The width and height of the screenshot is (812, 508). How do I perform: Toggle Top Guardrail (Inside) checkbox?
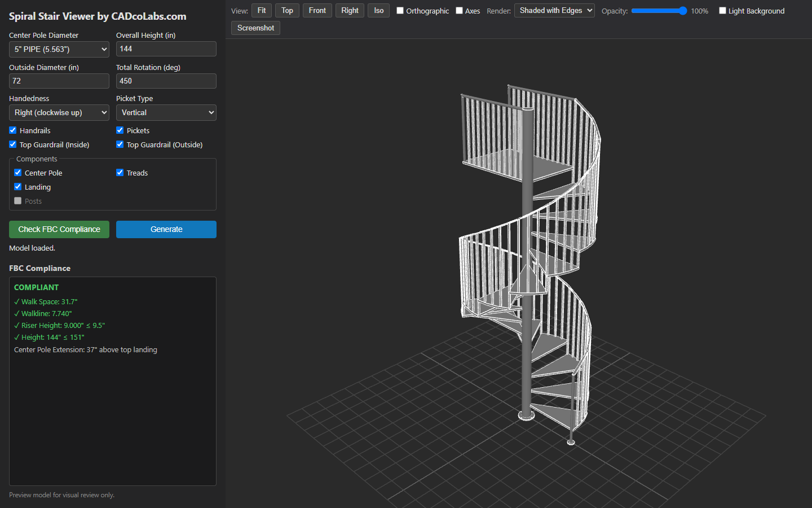click(x=13, y=144)
